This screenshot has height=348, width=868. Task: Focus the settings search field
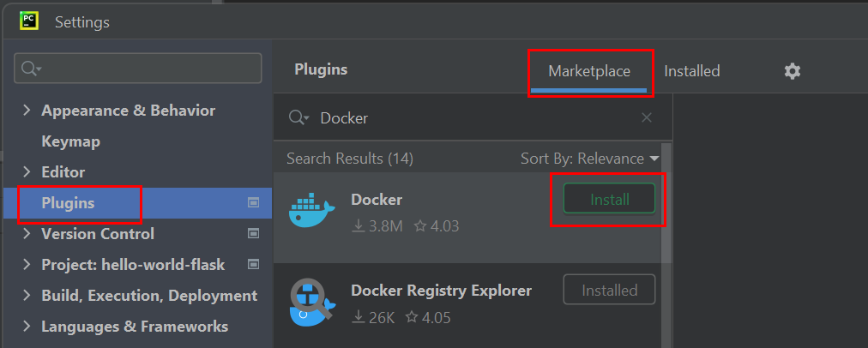[138, 68]
